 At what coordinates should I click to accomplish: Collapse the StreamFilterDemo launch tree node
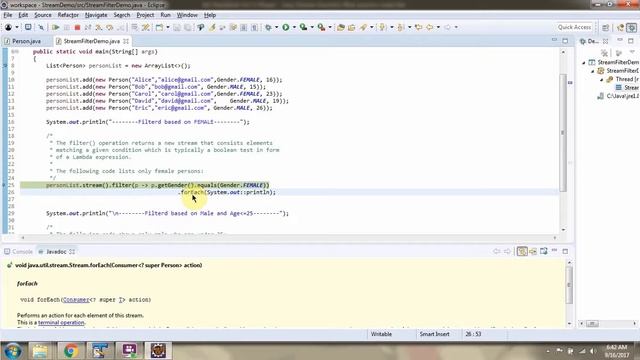coord(584,62)
